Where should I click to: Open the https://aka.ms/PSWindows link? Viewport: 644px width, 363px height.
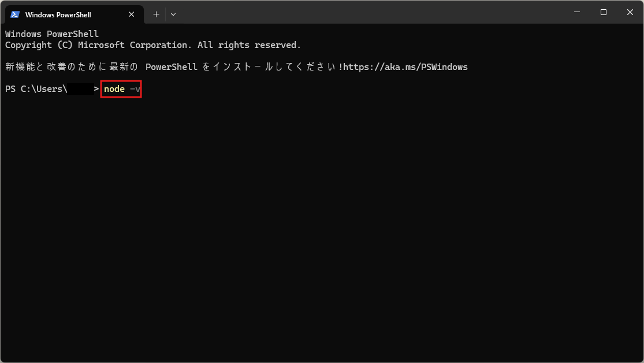(x=405, y=67)
